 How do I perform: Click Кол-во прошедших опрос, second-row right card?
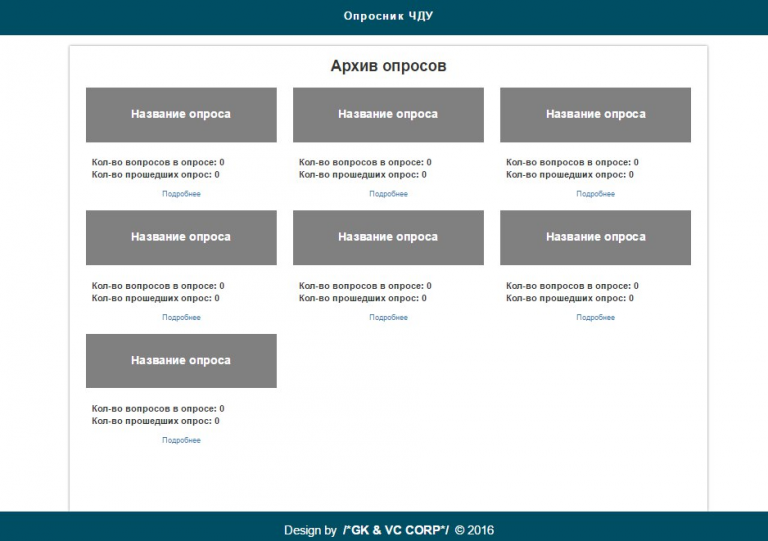[570, 298]
